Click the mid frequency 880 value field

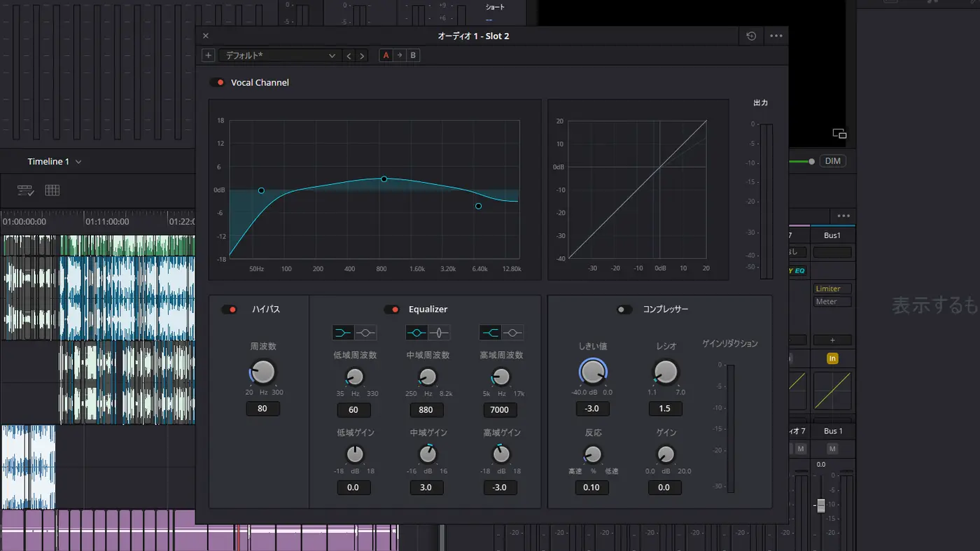[x=426, y=410]
